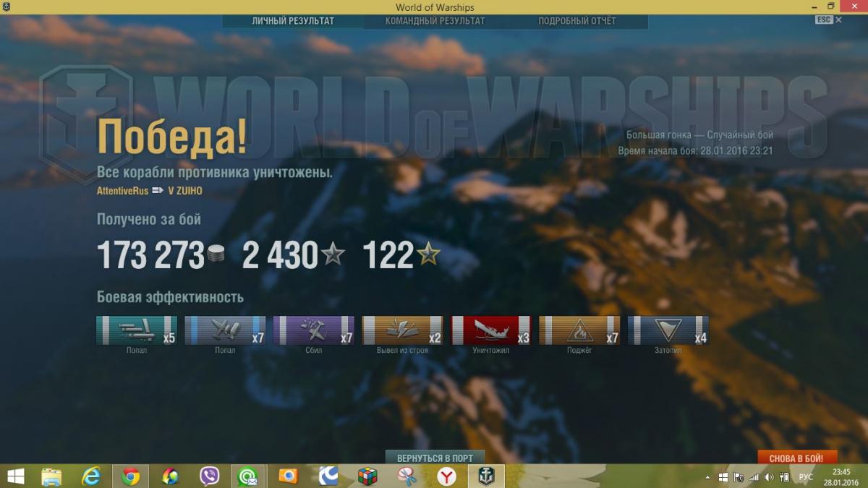This screenshot has height=488, width=868.
Task: Open the 'Подробный отчёт' tab
Action: pyautogui.click(x=576, y=21)
